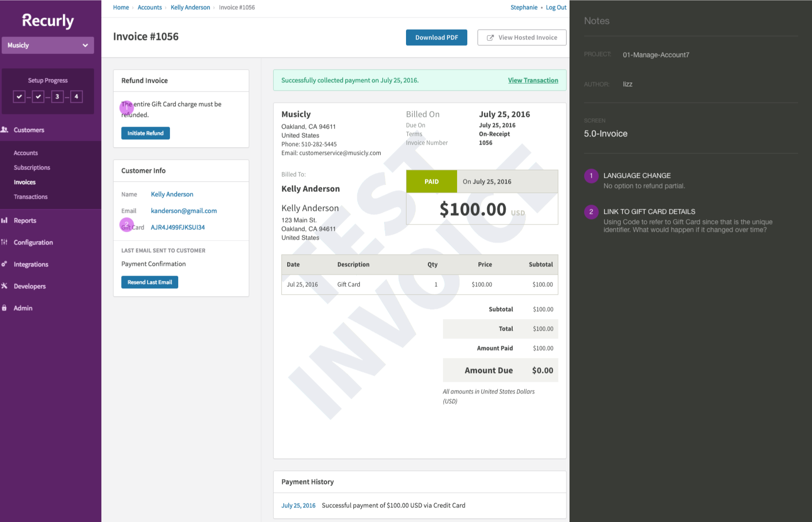Click the Reports bar chart icon
Image resolution: width=812 pixels, height=522 pixels.
click(4, 220)
